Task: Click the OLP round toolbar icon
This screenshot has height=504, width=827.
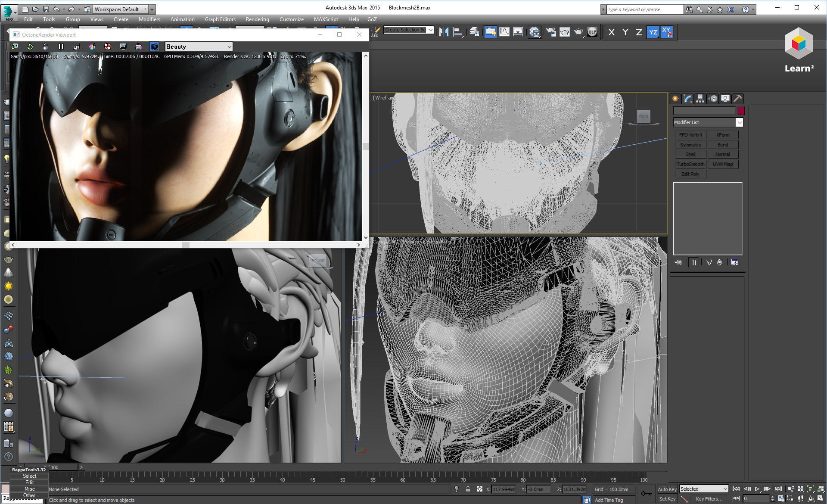Action: (592, 32)
